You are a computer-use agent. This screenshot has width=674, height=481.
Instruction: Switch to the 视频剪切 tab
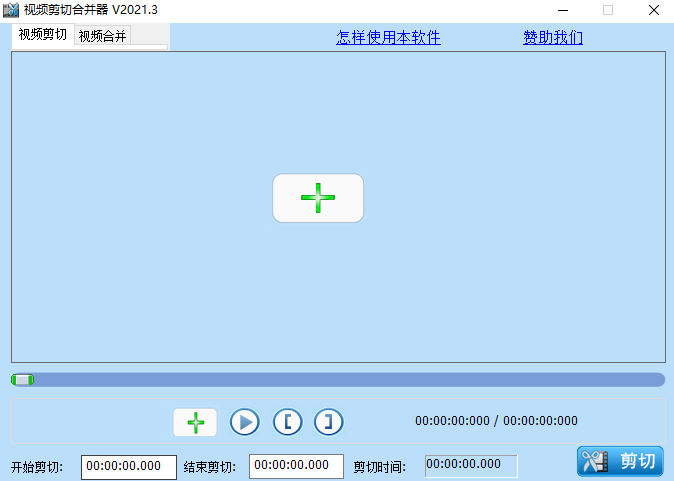pos(43,35)
